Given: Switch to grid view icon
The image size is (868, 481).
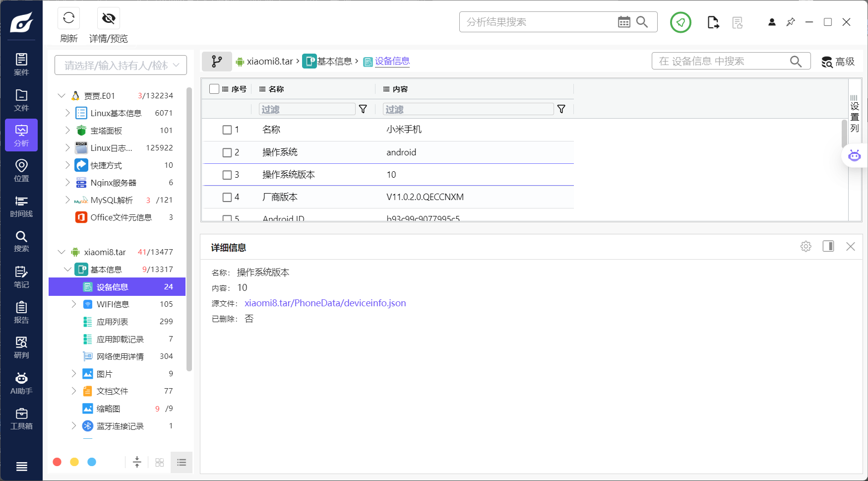Looking at the screenshot, I should point(160,462).
